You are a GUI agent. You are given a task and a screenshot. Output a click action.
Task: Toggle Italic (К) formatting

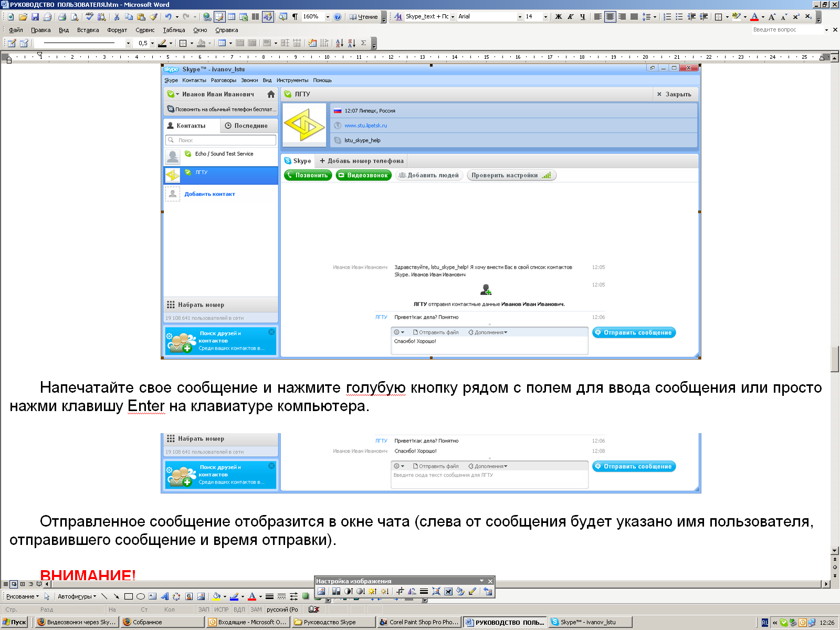coord(571,17)
